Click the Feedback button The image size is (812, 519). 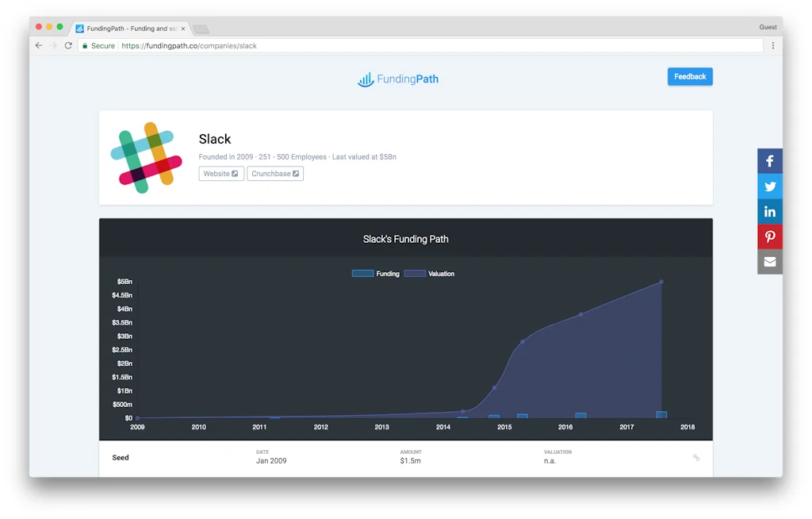pyautogui.click(x=689, y=76)
